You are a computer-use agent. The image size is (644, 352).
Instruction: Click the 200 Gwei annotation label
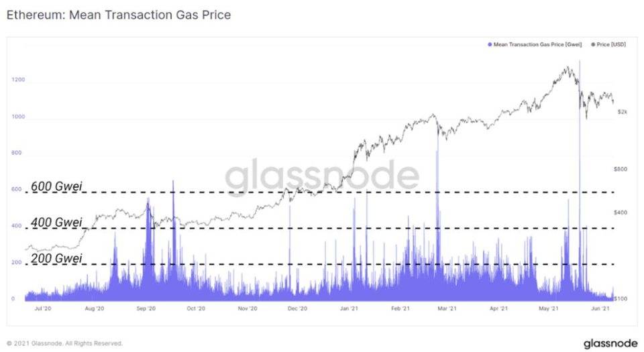pos(56,259)
